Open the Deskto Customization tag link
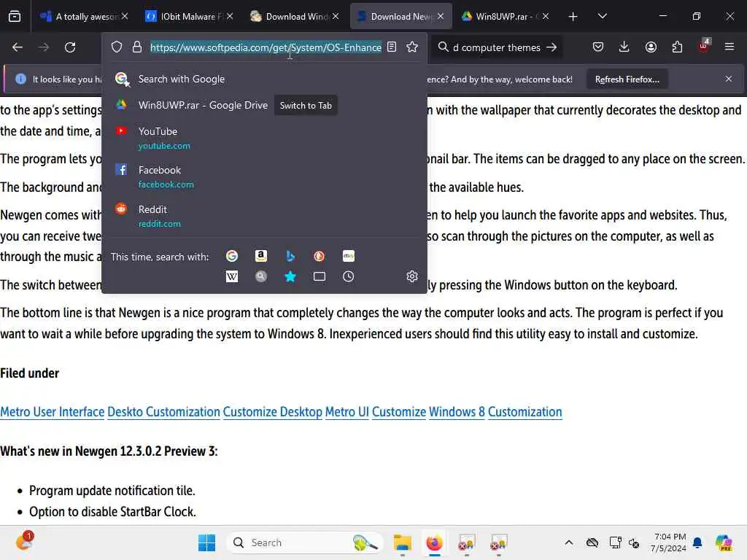Screen dimensions: 747x560 164,412
